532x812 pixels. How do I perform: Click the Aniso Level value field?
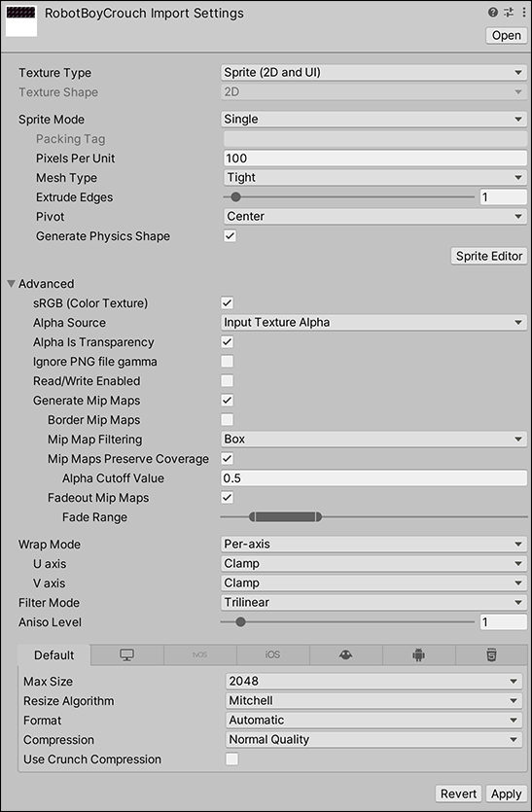click(x=503, y=622)
